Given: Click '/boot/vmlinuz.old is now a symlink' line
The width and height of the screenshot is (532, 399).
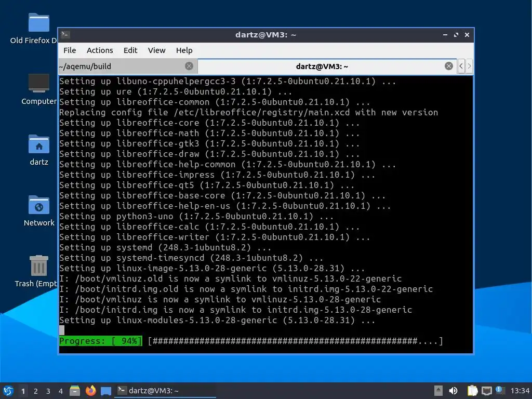Looking at the screenshot, I should click(x=230, y=278).
